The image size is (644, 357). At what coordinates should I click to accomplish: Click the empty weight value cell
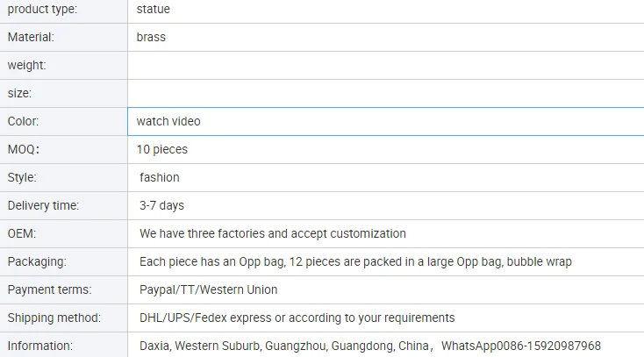pos(384,66)
